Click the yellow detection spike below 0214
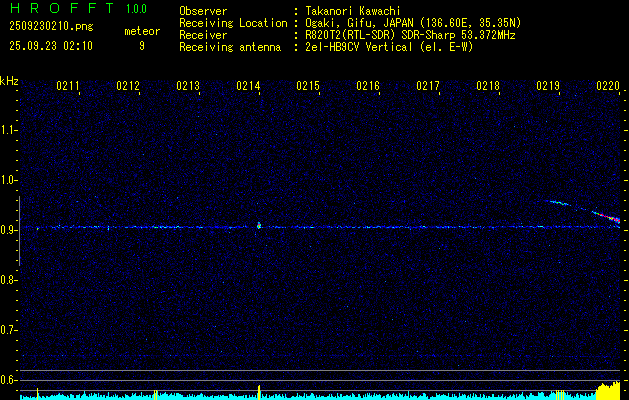The image size is (629, 400). pyautogui.click(x=259, y=392)
